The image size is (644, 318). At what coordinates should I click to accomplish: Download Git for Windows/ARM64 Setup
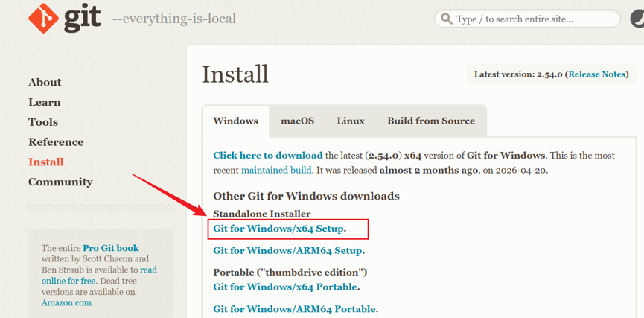(x=288, y=251)
